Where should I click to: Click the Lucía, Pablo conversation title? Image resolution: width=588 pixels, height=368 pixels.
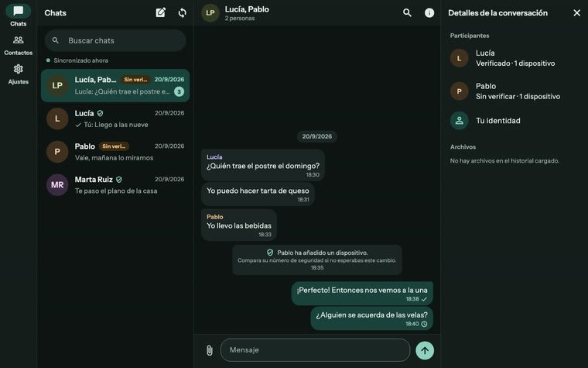tap(247, 9)
